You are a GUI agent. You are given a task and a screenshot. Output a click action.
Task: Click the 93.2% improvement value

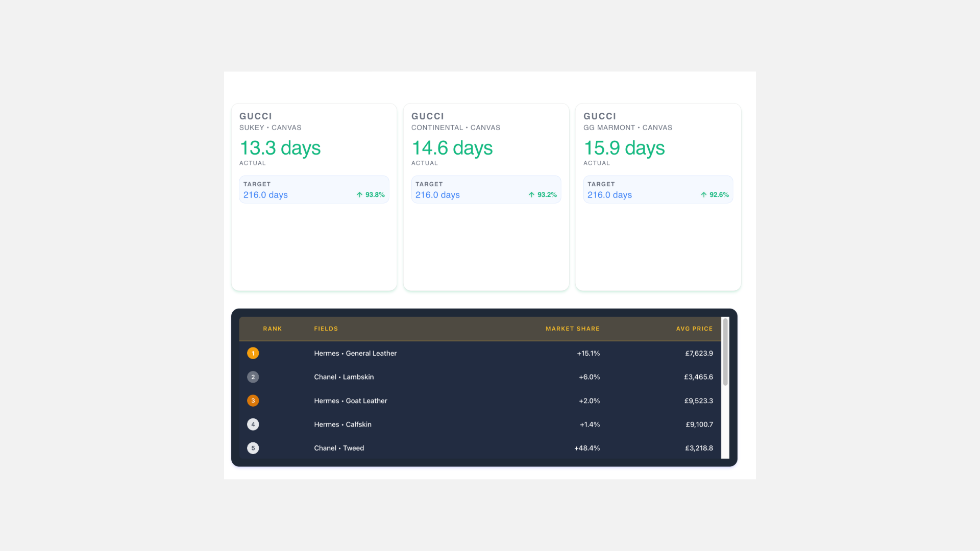pos(547,195)
